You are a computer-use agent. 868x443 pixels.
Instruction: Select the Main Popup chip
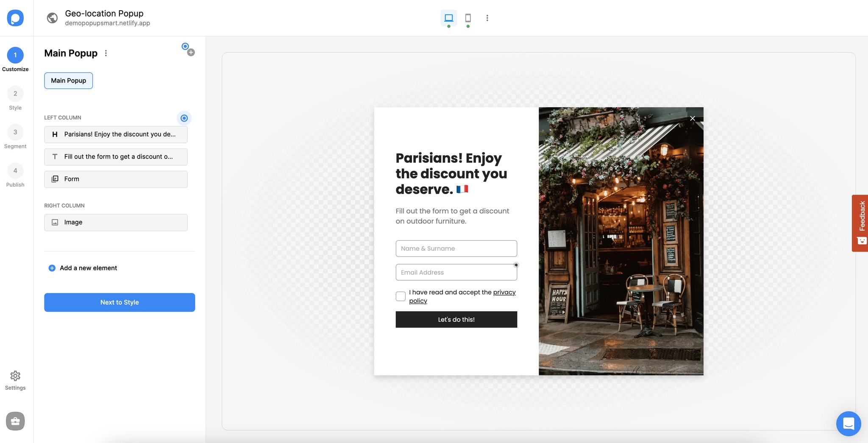pos(68,81)
